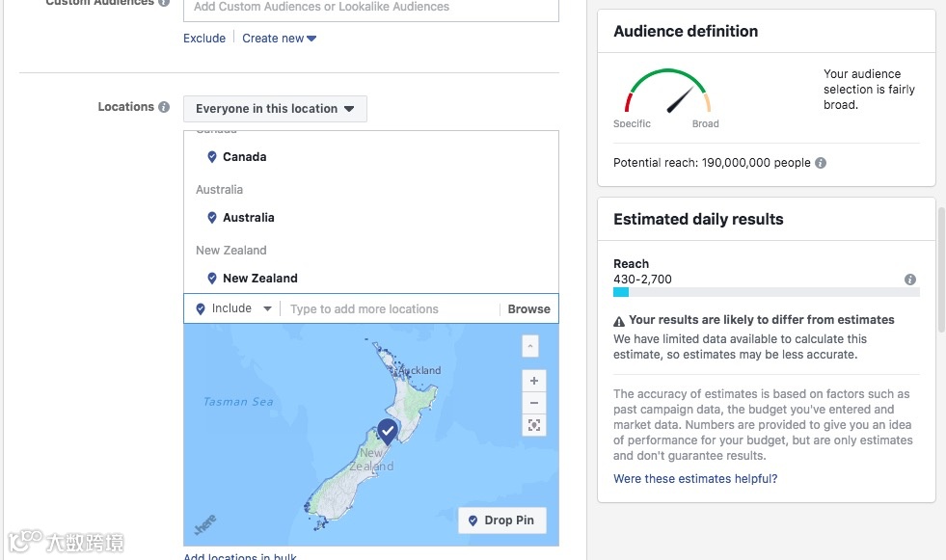Click the map pin icon beside Canada
This screenshot has height=560, width=946.
click(212, 156)
